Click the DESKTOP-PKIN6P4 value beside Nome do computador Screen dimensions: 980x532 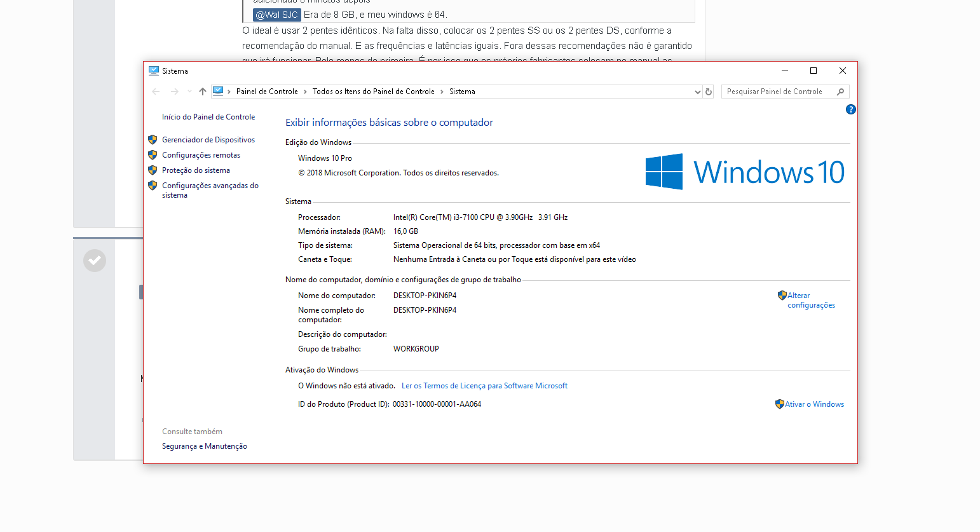click(x=425, y=296)
